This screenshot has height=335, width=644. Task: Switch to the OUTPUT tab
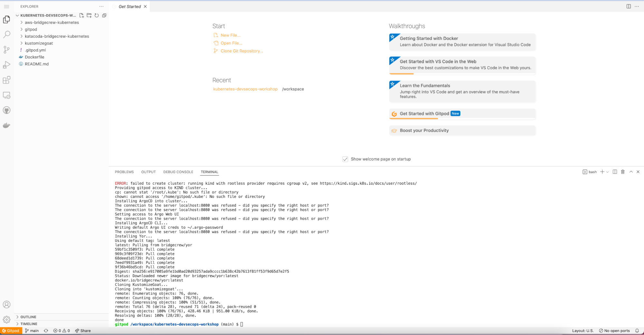tap(149, 172)
